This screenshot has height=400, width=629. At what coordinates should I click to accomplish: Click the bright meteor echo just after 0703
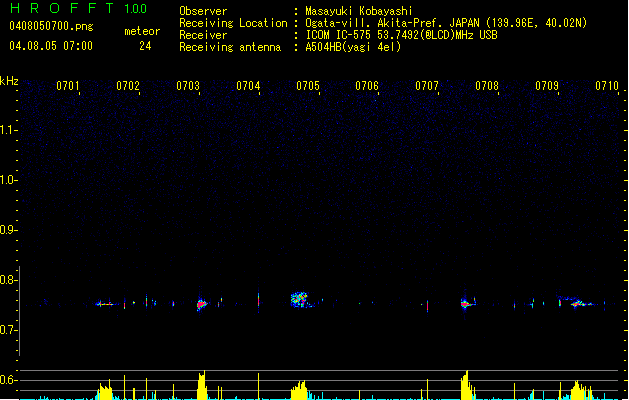[202, 304]
